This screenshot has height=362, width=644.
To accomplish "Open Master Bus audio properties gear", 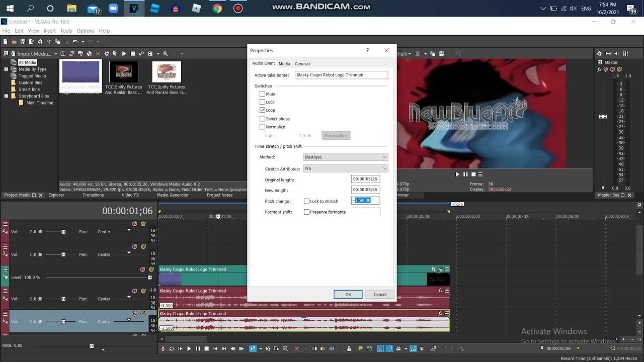I will (x=599, y=54).
